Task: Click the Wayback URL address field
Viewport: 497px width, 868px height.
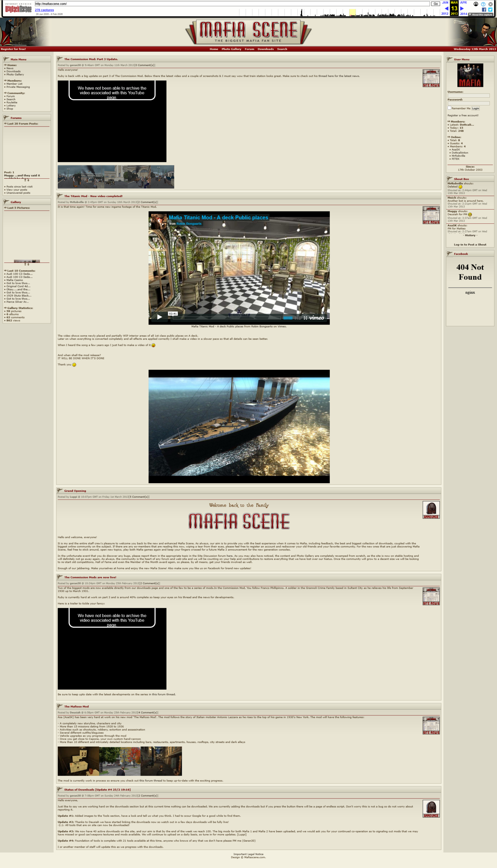Action: (232, 4)
